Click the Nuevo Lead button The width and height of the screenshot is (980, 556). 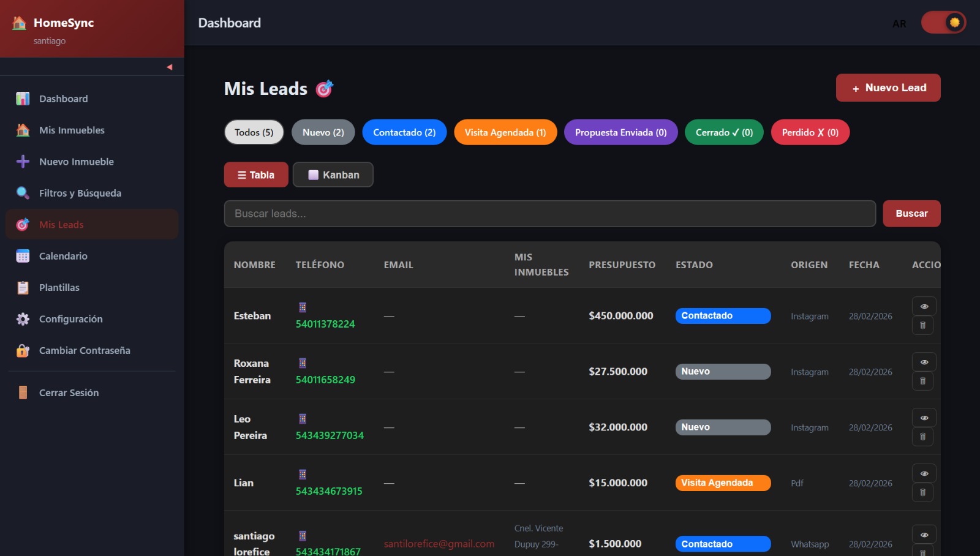(x=888, y=88)
